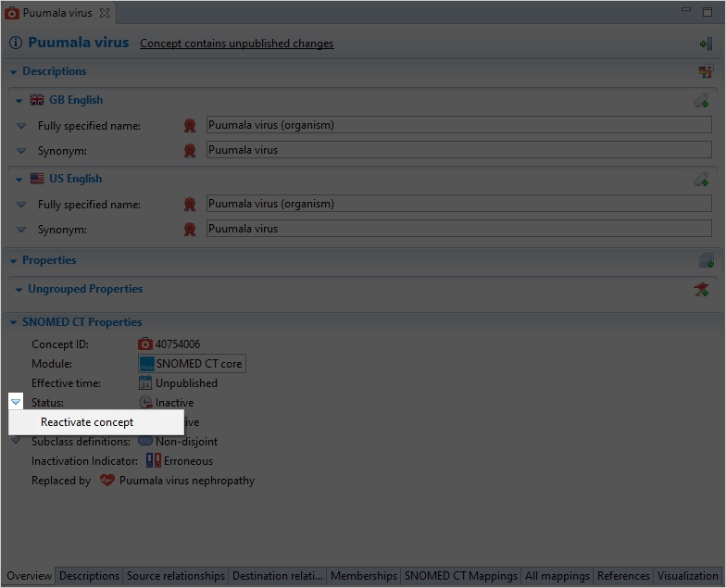The image size is (726, 588).
Task: Collapse the GB English section
Action: [19, 100]
